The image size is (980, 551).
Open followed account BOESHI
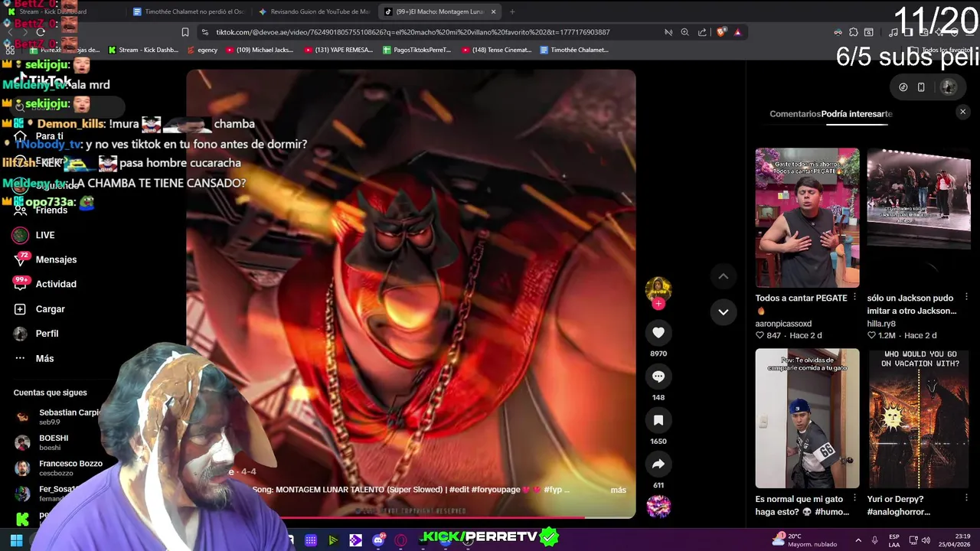point(54,442)
